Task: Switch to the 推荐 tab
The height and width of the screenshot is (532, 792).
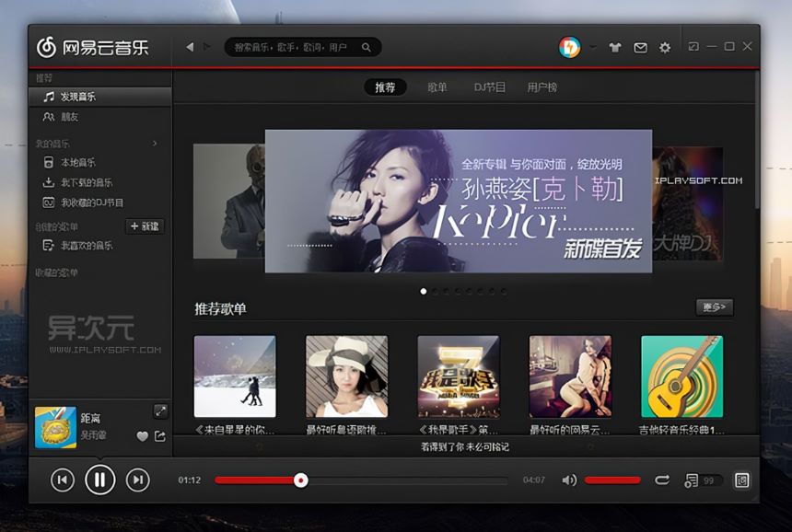Action: pyautogui.click(x=385, y=87)
